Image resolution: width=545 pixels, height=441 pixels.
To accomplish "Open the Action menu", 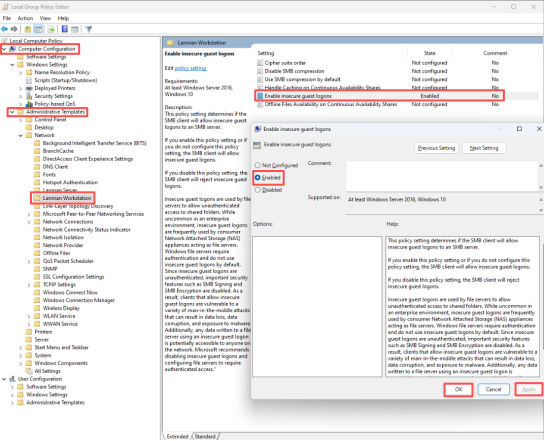I will click(25, 18).
